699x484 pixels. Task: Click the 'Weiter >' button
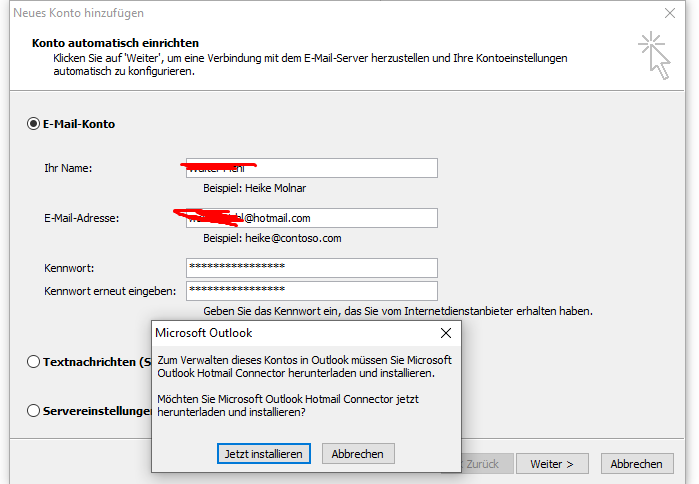point(552,464)
